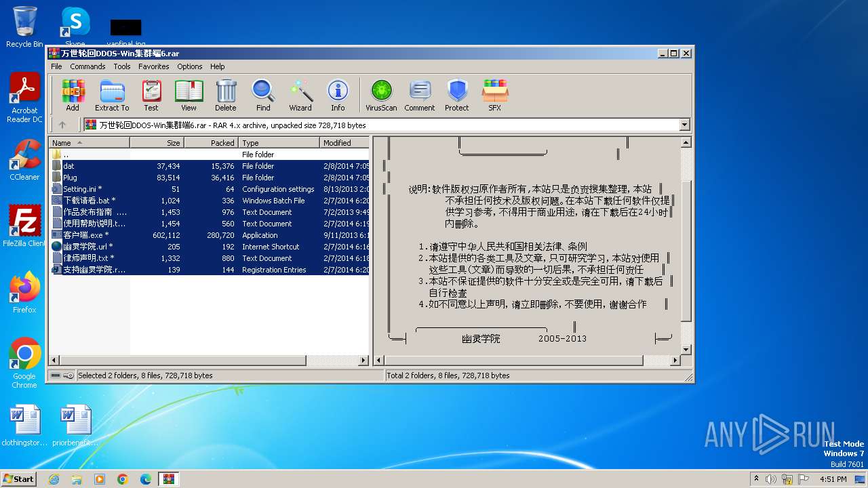Click the taskbar clock 4:51 PM
This screenshot has height=488, width=868.
pos(833,479)
